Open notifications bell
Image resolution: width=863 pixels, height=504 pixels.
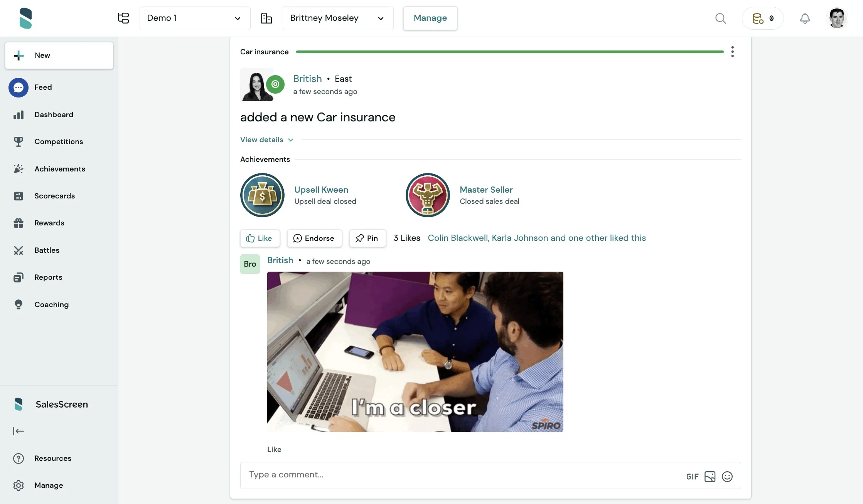tap(805, 18)
